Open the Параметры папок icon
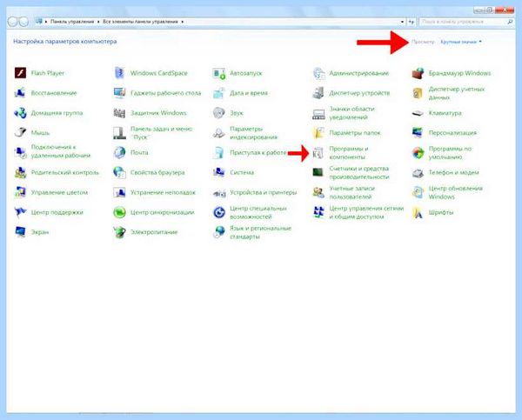This screenshot has height=420, width=522. [318, 132]
